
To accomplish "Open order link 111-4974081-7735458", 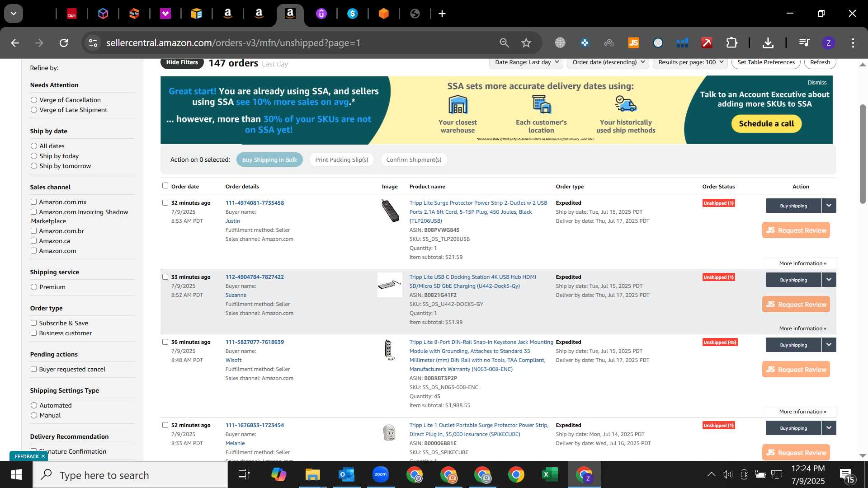I will [x=255, y=203].
